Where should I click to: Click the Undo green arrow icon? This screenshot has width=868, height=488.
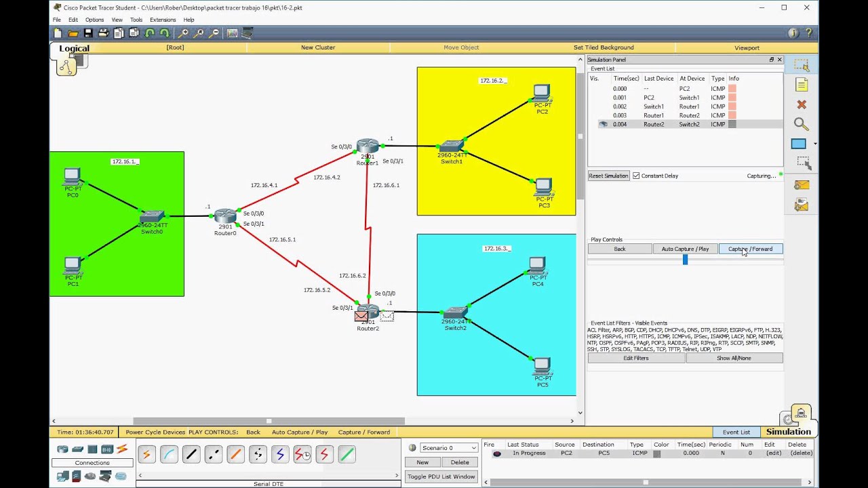(x=149, y=33)
